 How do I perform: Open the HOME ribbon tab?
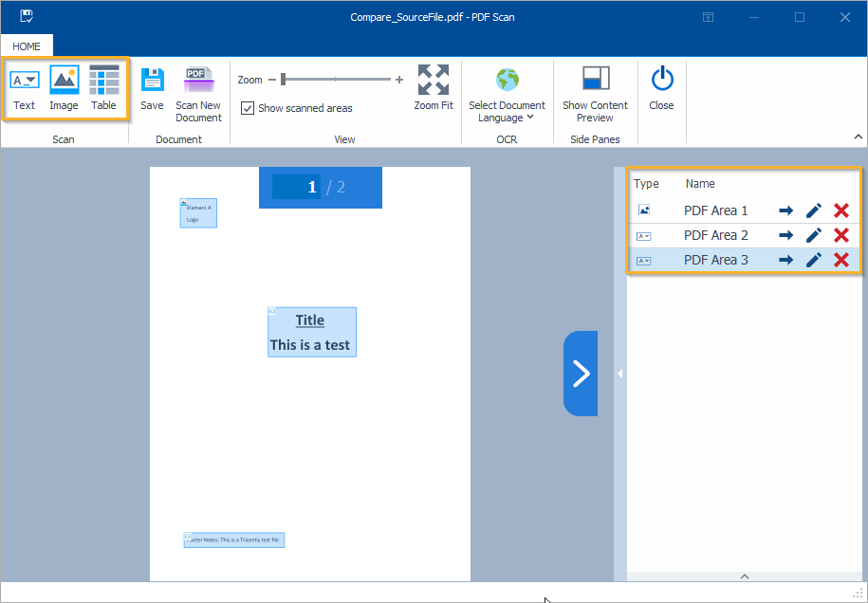pos(27,46)
